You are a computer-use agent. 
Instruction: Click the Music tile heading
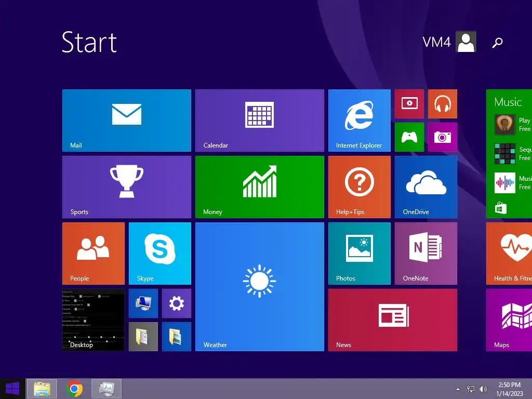click(508, 102)
